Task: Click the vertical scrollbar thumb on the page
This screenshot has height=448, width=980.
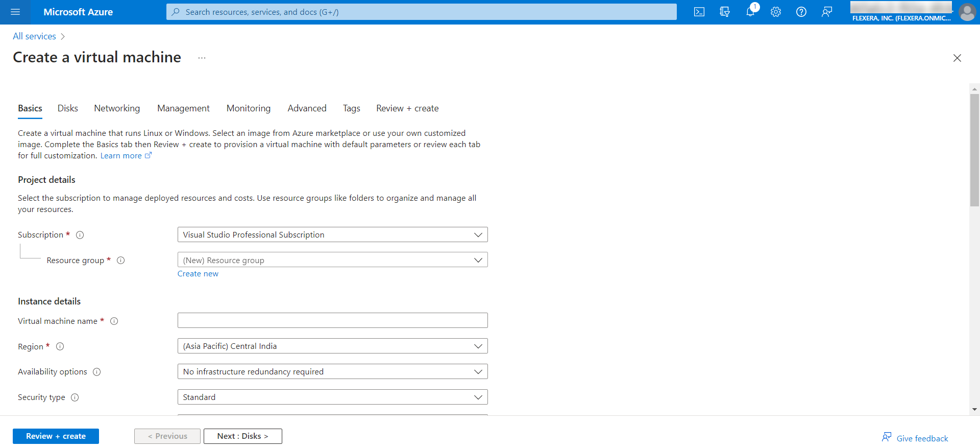Action: point(974,150)
